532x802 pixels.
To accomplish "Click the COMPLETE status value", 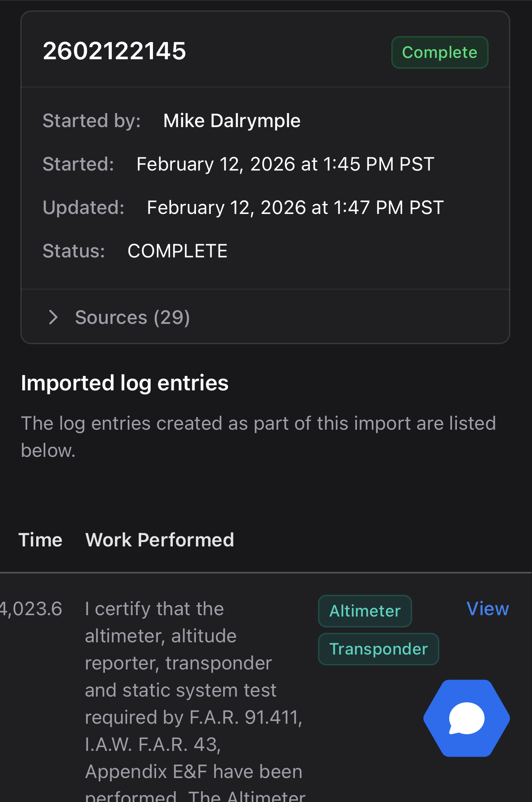I will [x=177, y=251].
